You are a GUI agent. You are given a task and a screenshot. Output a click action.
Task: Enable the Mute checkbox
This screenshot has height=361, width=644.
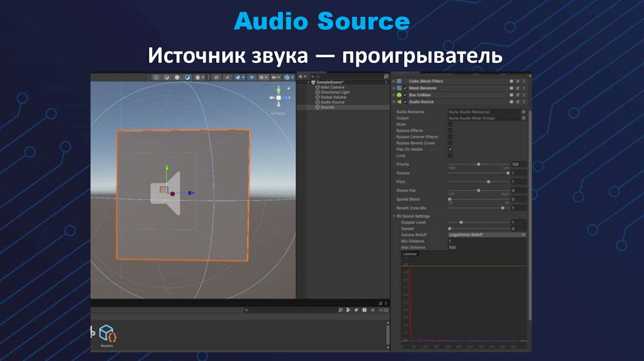450,124
